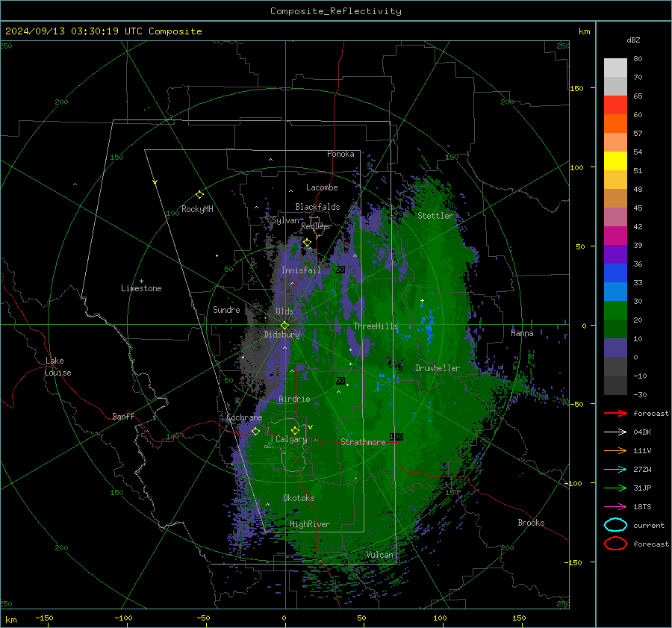Click the Olds label
The height and width of the screenshot is (628, 672).
click(x=284, y=311)
